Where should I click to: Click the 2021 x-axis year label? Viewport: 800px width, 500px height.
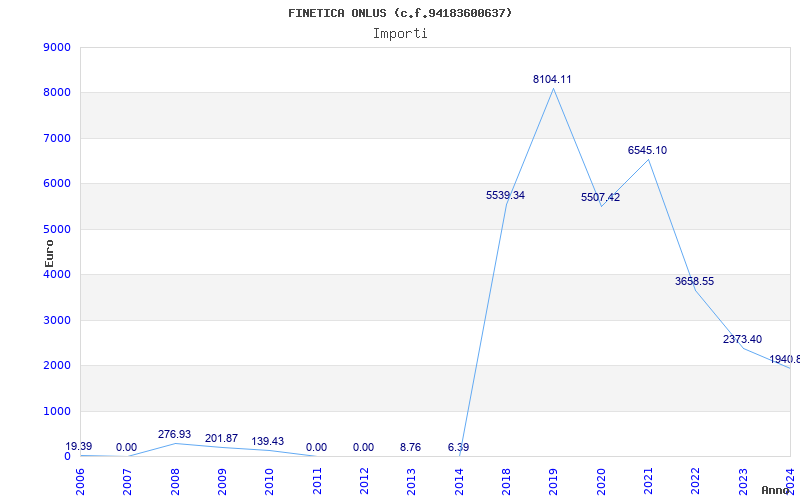pos(649,480)
